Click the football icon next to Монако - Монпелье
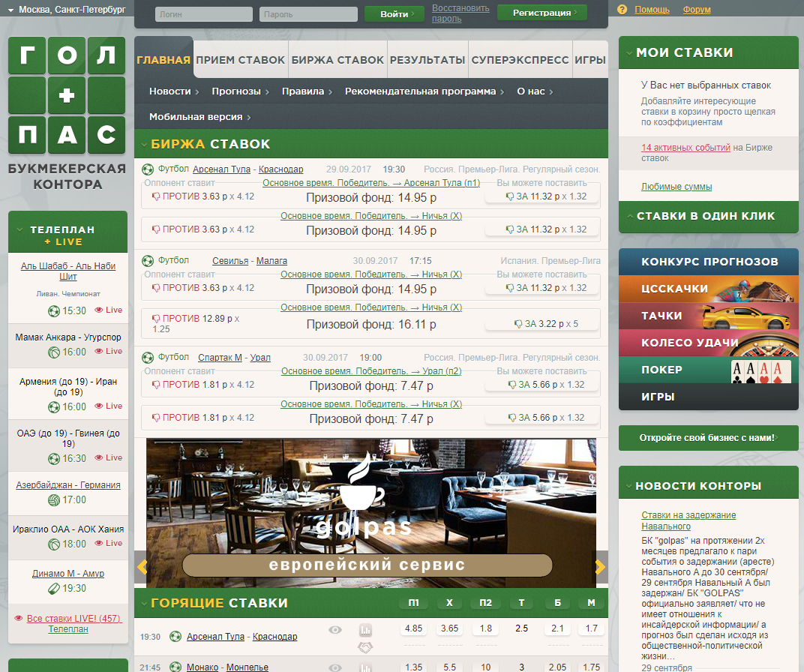The width and height of the screenshot is (804, 672). click(175, 667)
